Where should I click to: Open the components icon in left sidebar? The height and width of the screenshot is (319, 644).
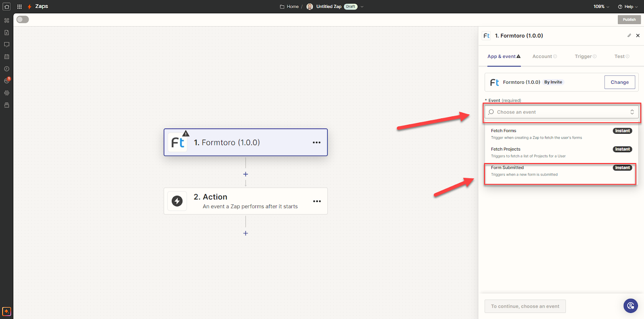(6, 21)
